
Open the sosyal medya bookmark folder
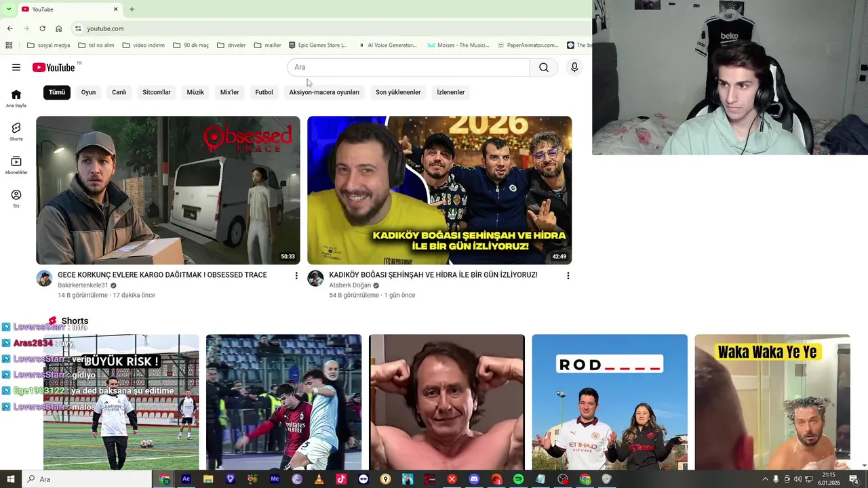(48, 45)
